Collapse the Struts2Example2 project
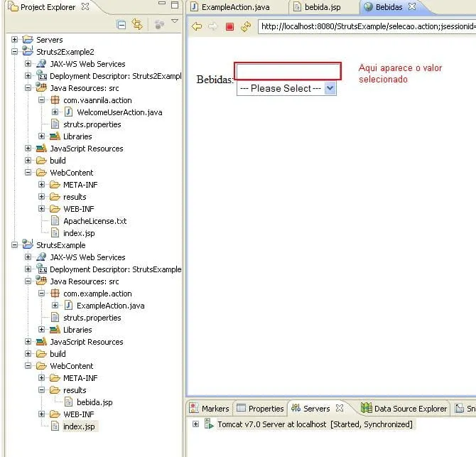Viewport: 476px width, 457px height. (x=15, y=52)
